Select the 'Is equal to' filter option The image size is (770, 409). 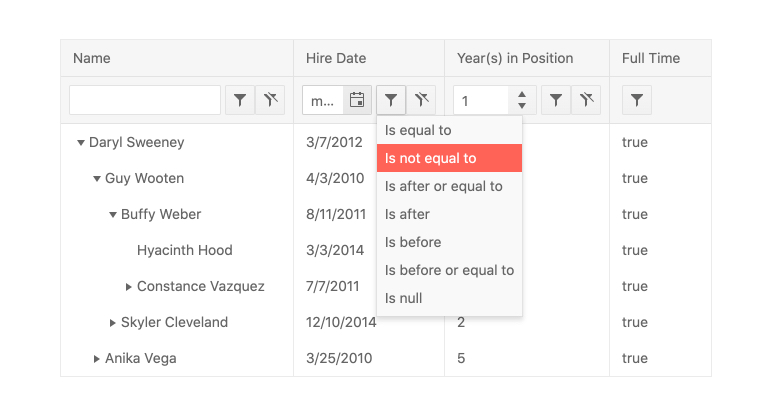click(418, 130)
